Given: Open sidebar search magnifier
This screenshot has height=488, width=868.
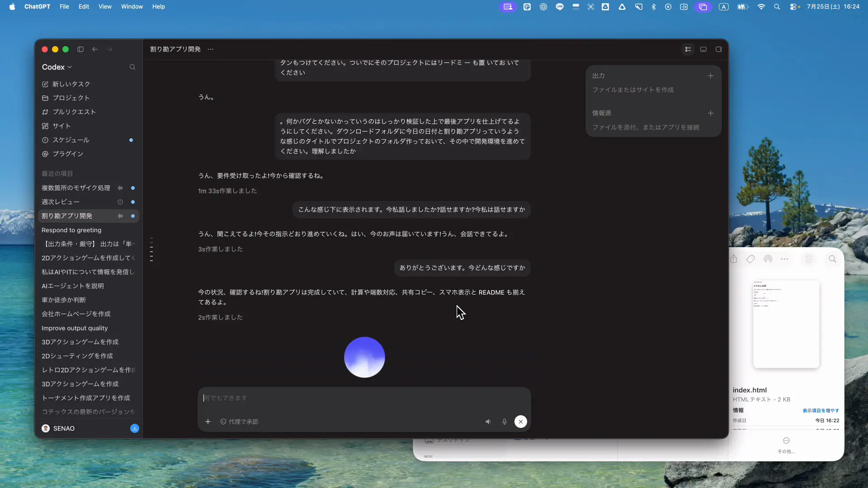Looking at the screenshot, I should coord(132,67).
